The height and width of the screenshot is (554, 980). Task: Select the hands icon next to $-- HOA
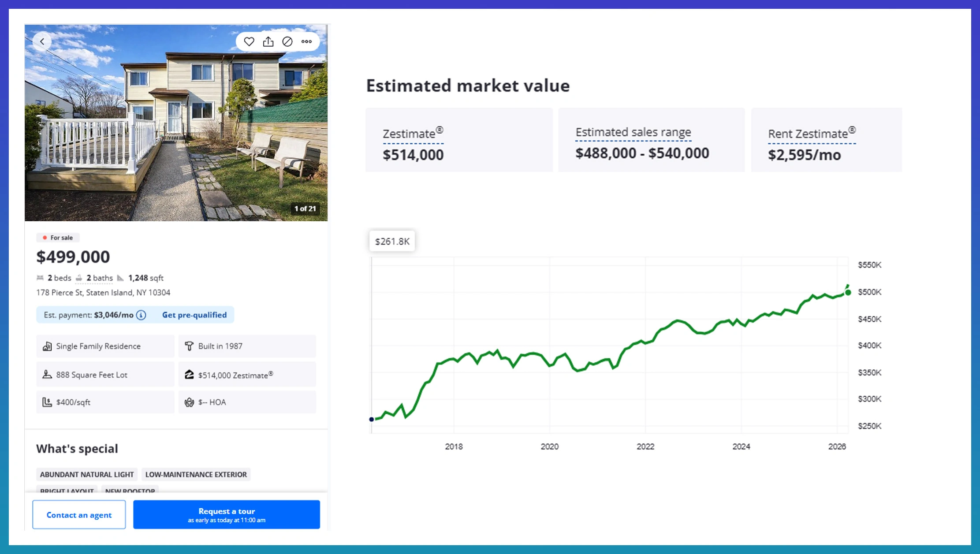[190, 402]
